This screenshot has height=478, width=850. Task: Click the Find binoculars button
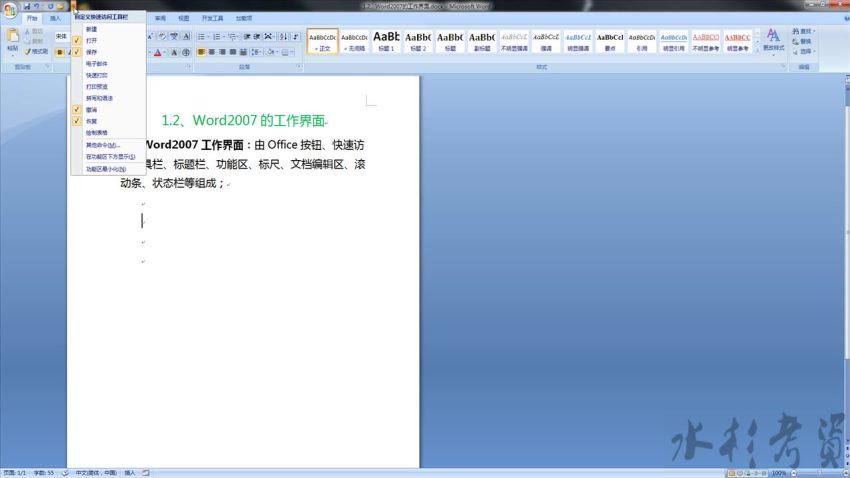click(803, 31)
